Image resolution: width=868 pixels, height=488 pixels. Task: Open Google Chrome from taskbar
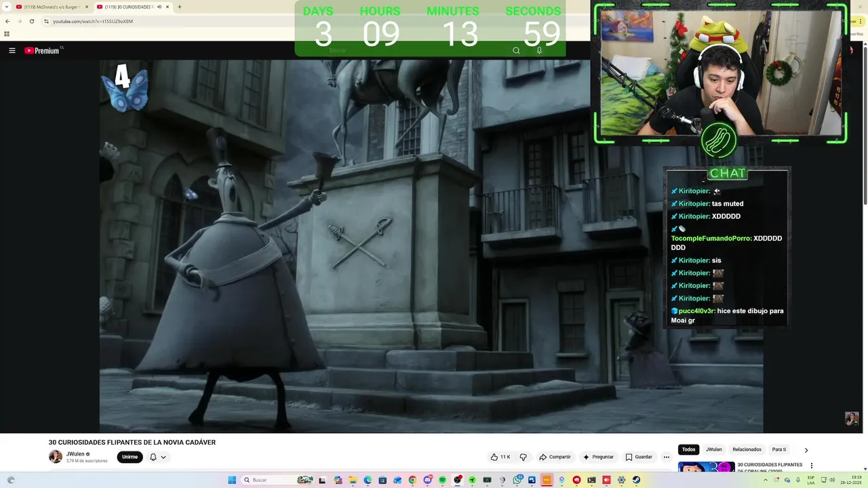(x=412, y=480)
